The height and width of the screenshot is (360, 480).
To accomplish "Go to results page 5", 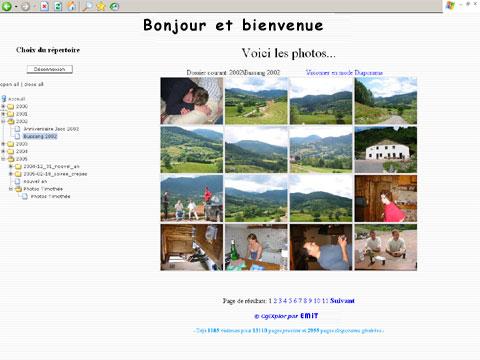I will click(x=290, y=301).
